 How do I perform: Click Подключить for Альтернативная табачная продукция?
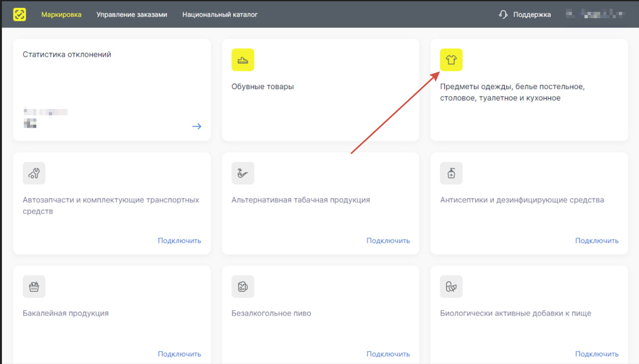[x=388, y=241]
